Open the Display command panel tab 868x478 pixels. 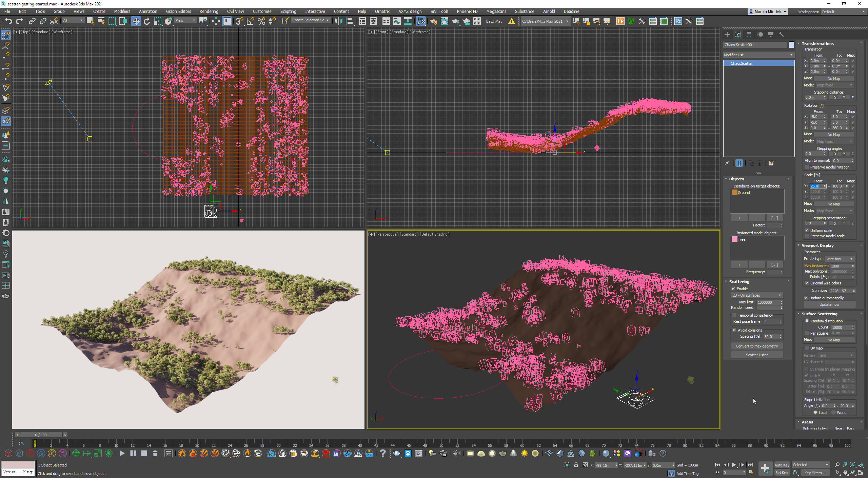coord(771,35)
